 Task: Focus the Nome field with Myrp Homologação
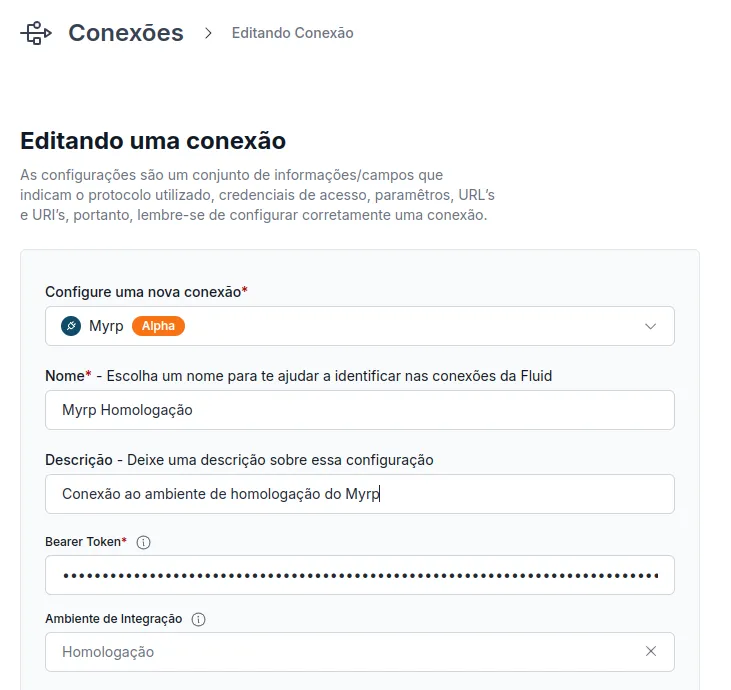coord(360,410)
